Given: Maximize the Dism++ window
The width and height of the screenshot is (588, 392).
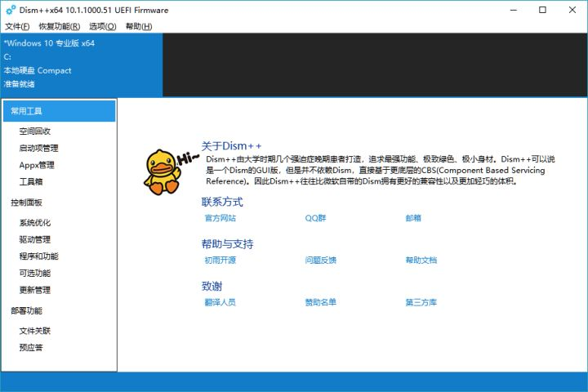Looking at the screenshot, I should pyautogui.click(x=542, y=10).
